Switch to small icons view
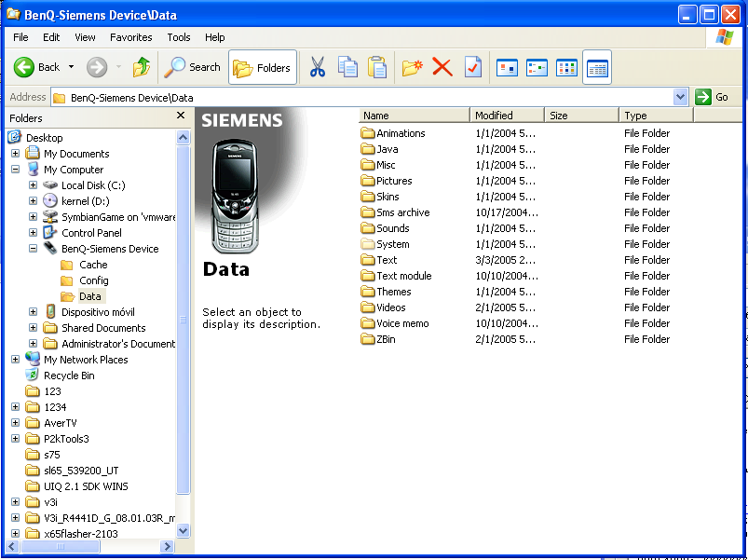 coord(537,68)
